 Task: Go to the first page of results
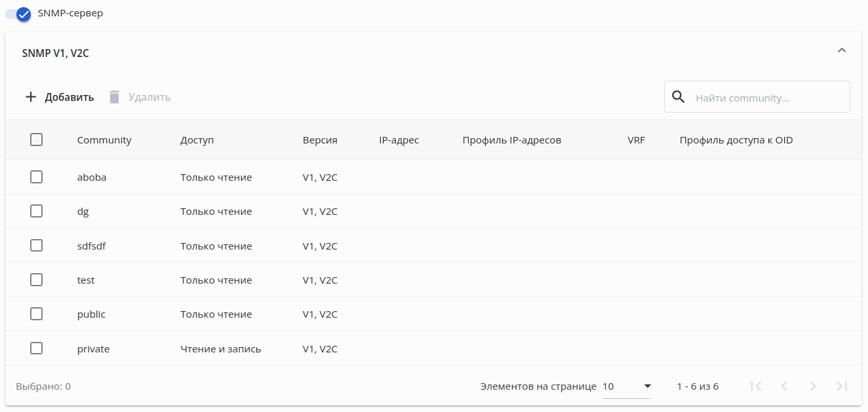tap(756, 386)
